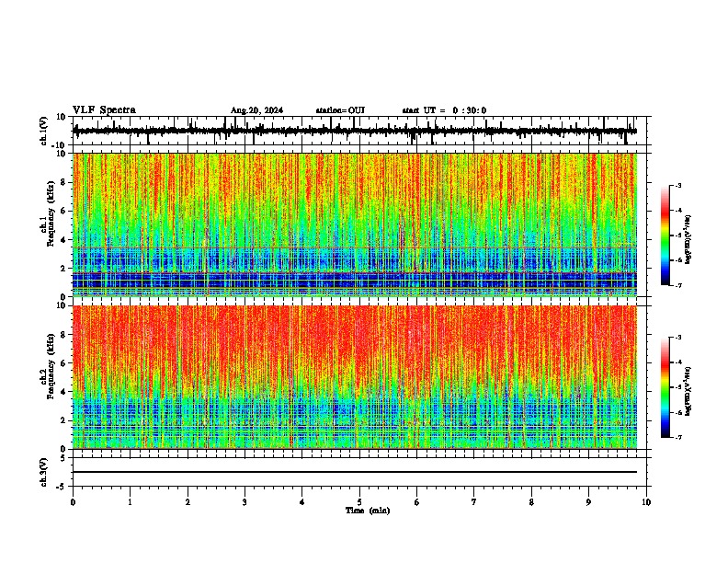Viewport: 728px width, 563px height.
Task: Click the "6" tick on ch.1 frequency axis
Action: tap(64, 211)
